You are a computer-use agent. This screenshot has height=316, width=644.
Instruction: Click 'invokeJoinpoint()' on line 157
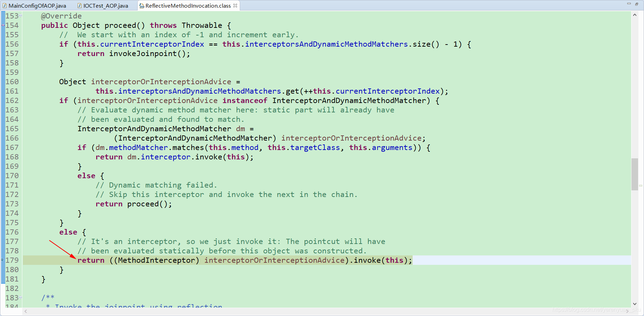147,54
